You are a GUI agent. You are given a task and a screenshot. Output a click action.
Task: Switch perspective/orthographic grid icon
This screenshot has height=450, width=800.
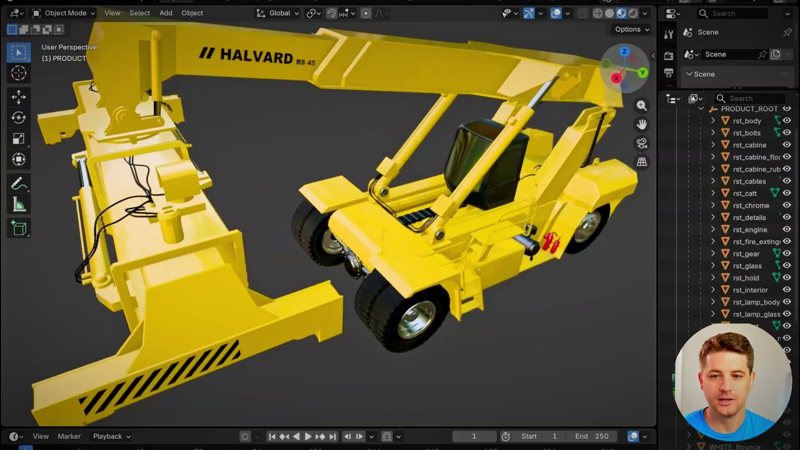point(642,162)
